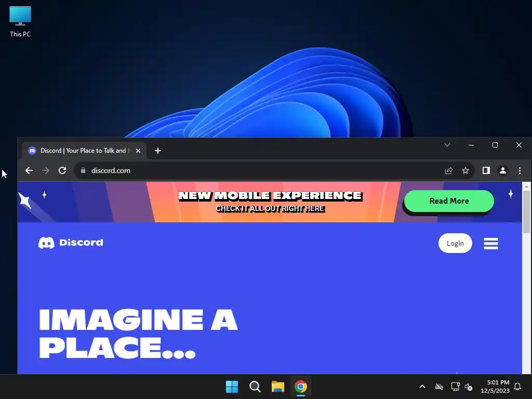The height and width of the screenshot is (399, 532).
Task: Share this page icon in address bar
Action: (x=449, y=170)
